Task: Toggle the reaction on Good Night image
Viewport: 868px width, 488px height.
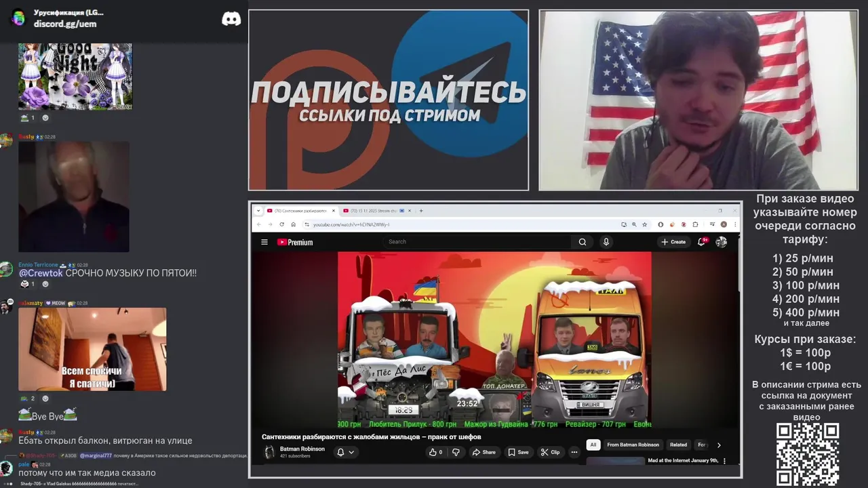Action: click(27, 118)
